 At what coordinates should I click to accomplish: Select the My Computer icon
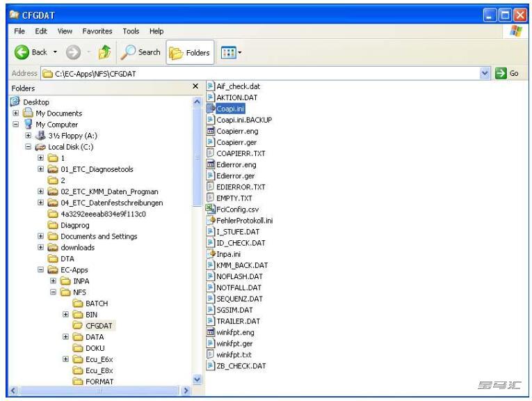pos(28,125)
